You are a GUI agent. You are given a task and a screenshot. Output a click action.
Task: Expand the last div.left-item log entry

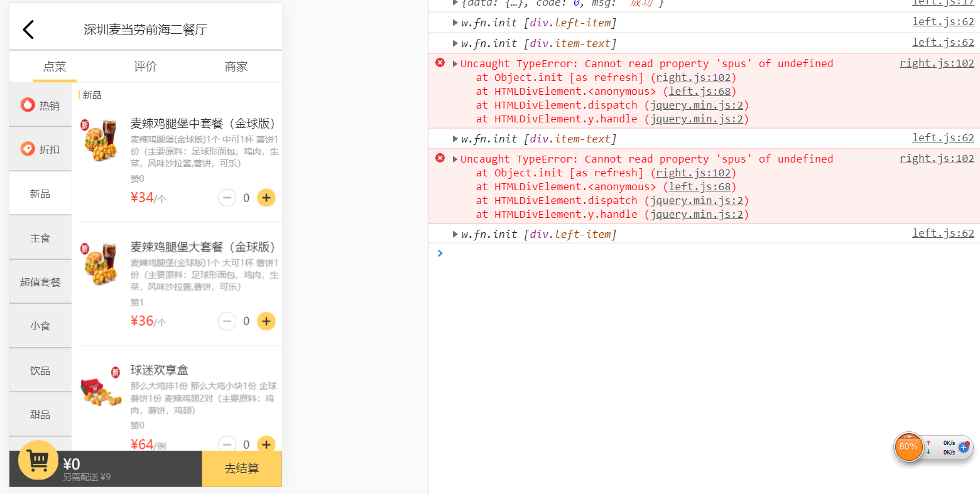(x=455, y=234)
